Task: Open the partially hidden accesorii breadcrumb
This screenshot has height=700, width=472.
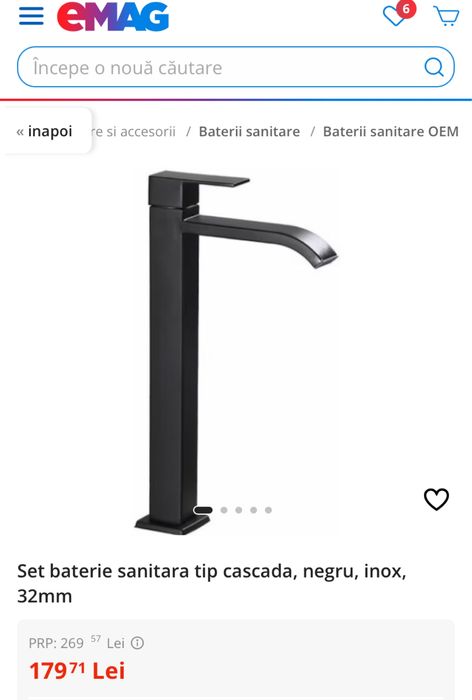Action: click(x=134, y=132)
